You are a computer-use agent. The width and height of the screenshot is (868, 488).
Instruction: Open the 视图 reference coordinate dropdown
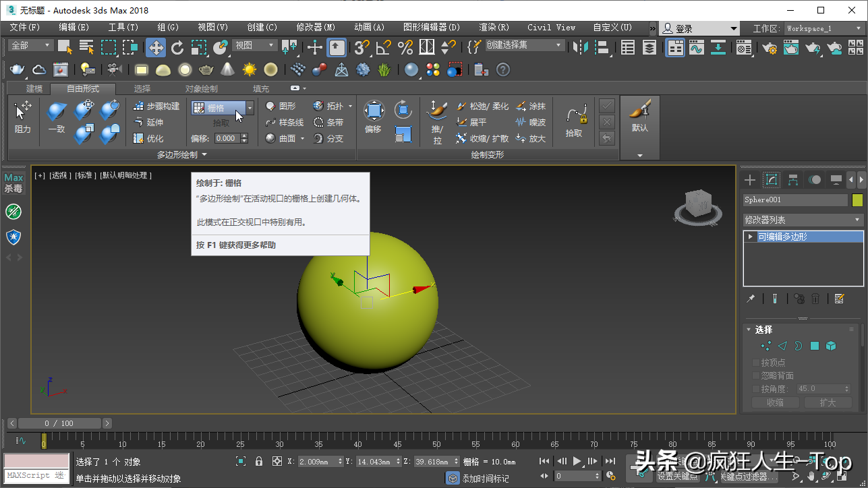255,45
